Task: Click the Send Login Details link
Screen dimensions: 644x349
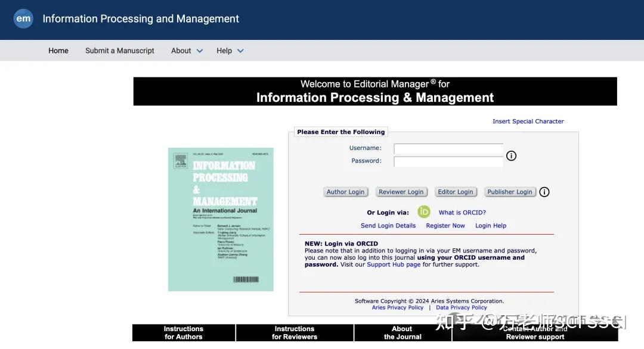Action: tap(388, 225)
